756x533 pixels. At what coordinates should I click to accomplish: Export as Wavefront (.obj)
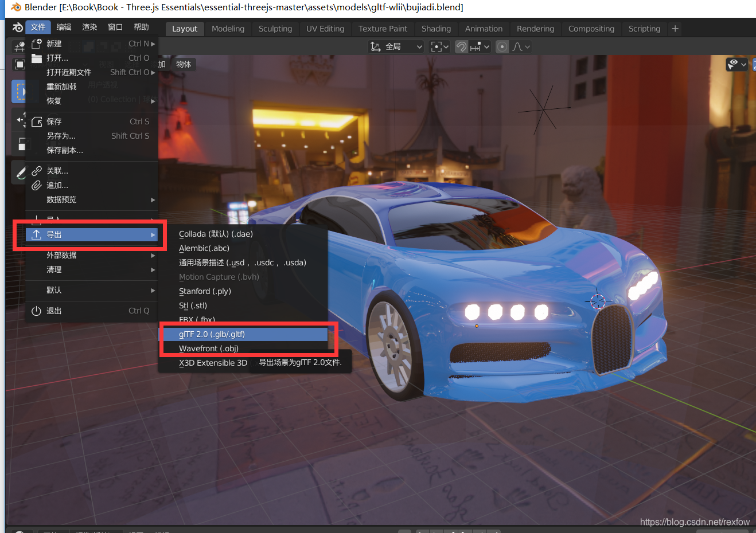click(x=243, y=348)
